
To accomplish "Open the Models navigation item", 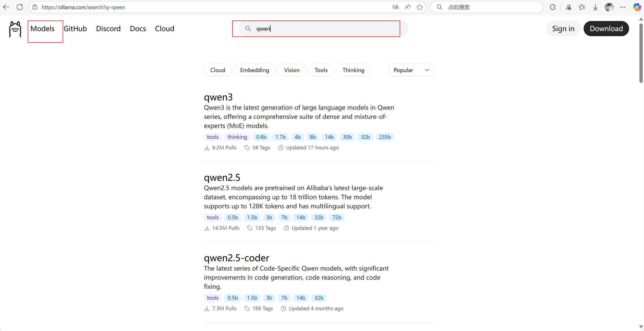I will 42,29.
